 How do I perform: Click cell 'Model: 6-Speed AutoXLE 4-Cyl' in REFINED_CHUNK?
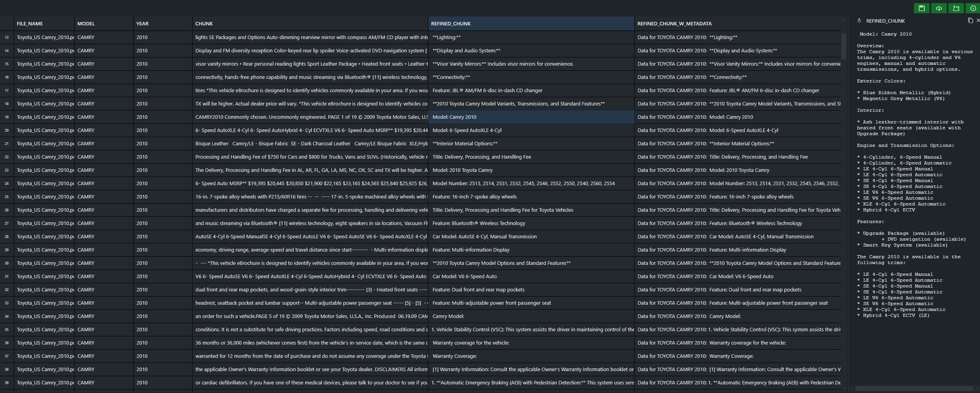[531, 130]
